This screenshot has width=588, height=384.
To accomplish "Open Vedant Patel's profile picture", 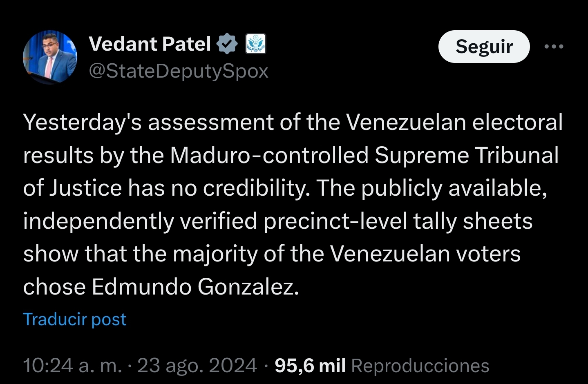I will 50,57.
